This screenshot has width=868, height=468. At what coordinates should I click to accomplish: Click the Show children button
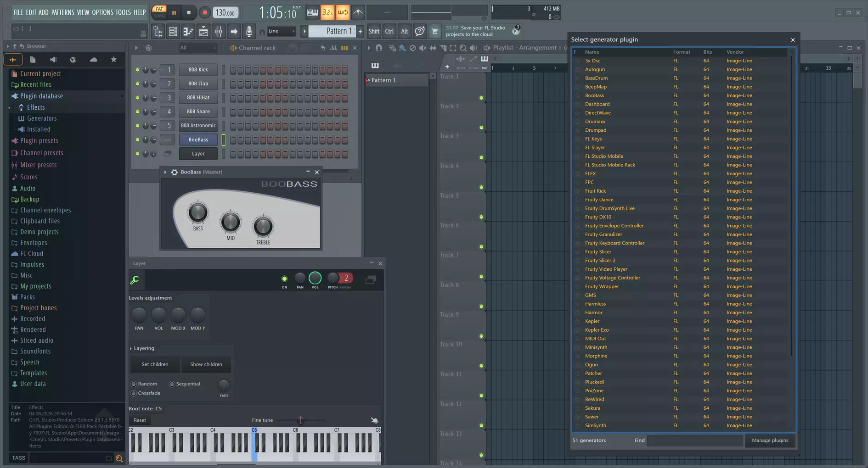(x=206, y=364)
